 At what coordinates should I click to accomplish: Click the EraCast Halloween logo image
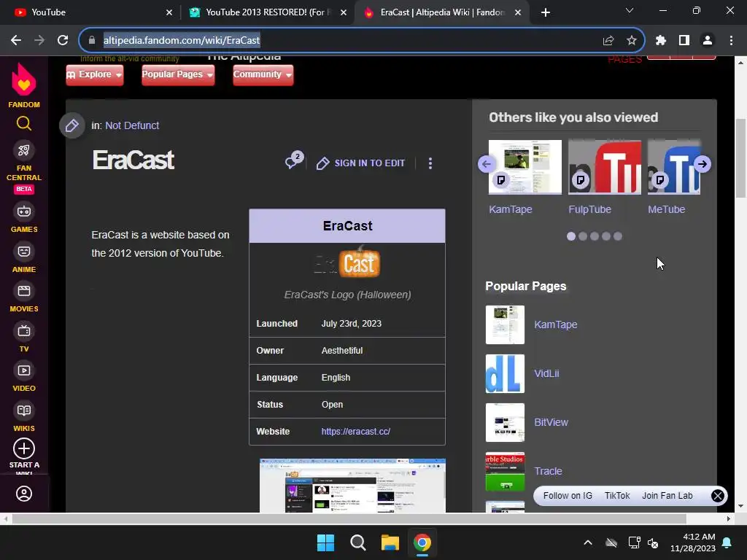coord(347,262)
